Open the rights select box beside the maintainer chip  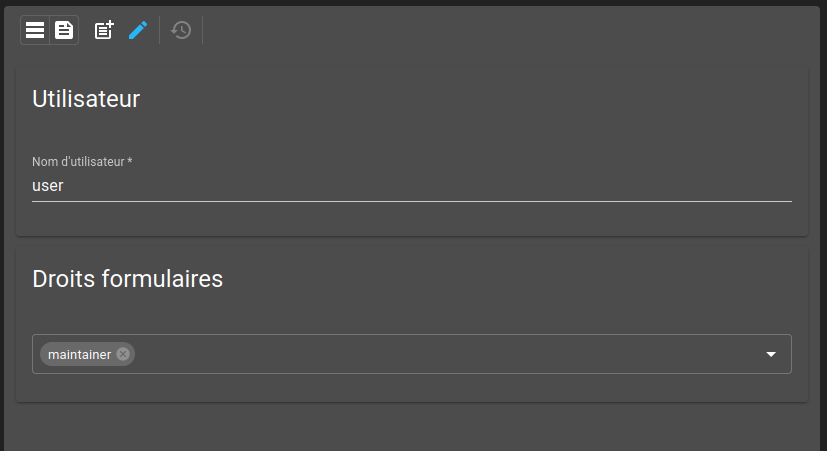click(448, 354)
